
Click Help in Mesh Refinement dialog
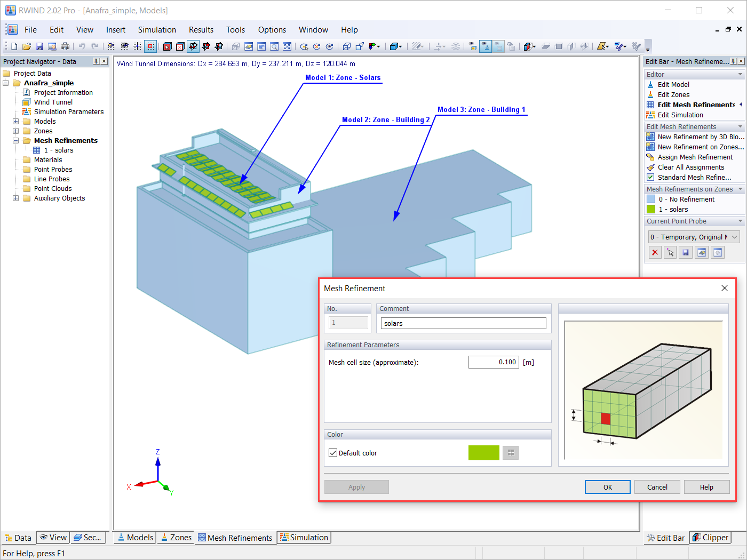pyautogui.click(x=706, y=487)
